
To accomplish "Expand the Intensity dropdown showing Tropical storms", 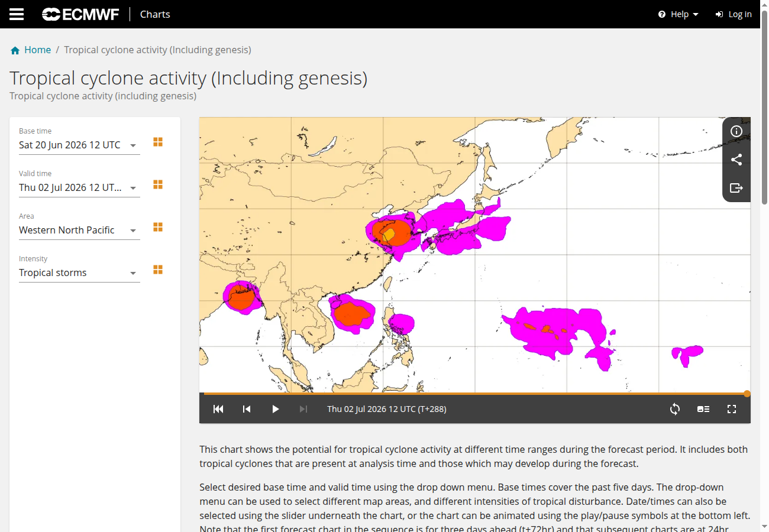I will tap(79, 273).
